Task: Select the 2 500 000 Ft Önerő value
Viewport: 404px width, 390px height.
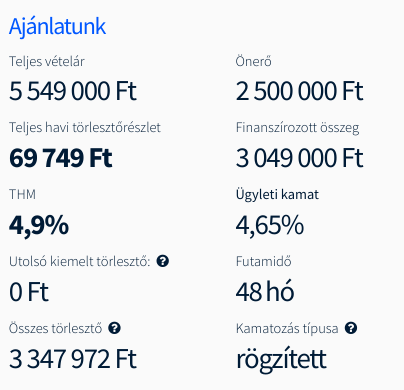Action: coord(299,91)
